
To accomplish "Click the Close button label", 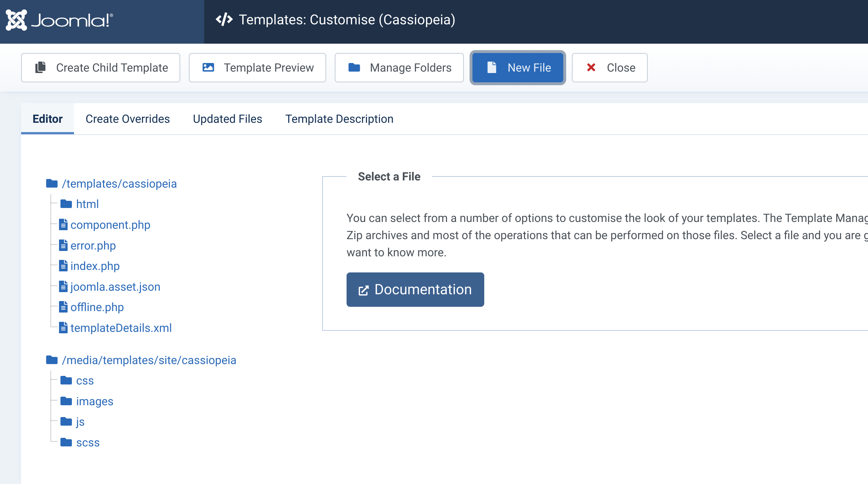I will point(621,68).
